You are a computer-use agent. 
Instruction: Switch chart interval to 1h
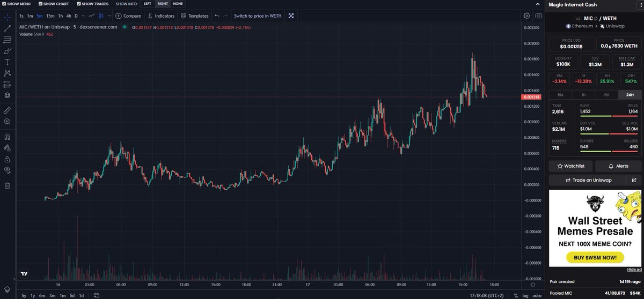tap(61, 16)
